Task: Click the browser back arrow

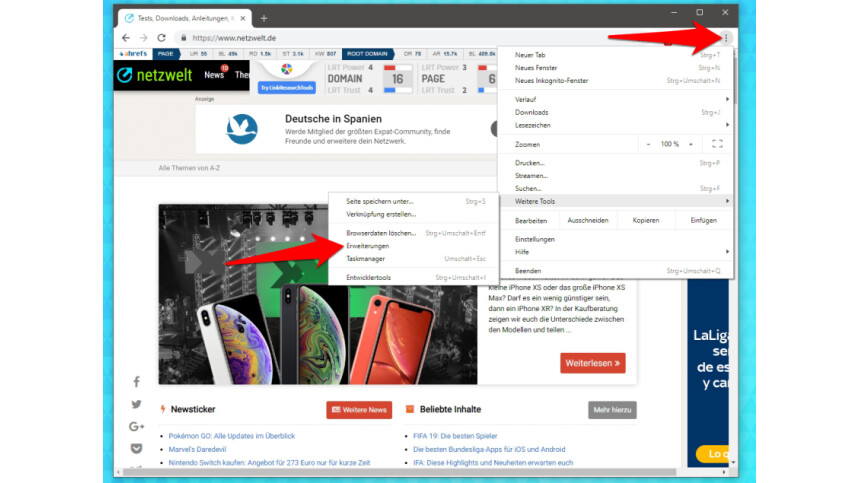Action: (x=126, y=38)
